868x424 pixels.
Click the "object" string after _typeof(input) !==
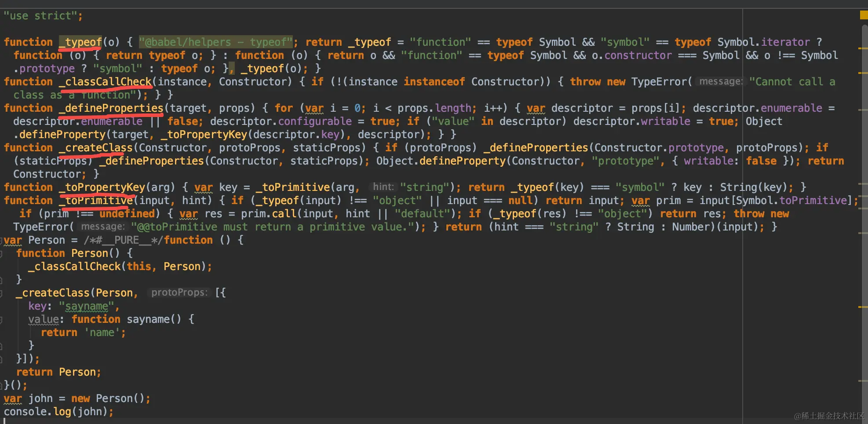click(x=398, y=201)
